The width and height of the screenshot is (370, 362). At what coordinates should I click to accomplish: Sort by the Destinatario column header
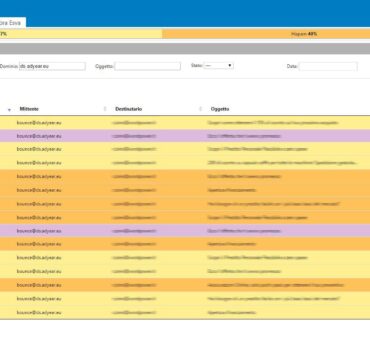128,109
